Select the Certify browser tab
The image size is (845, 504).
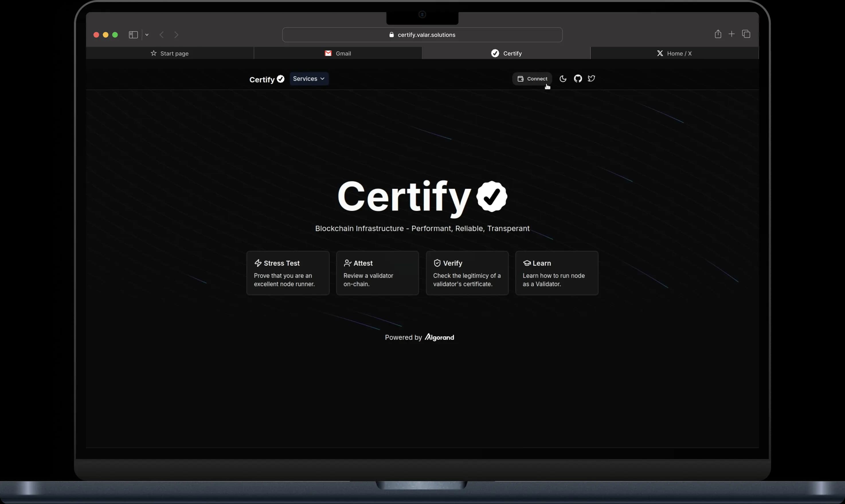point(506,53)
